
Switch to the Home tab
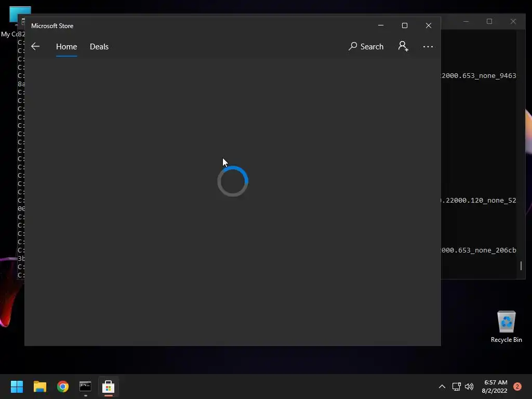pyautogui.click(x=66, y=46)
